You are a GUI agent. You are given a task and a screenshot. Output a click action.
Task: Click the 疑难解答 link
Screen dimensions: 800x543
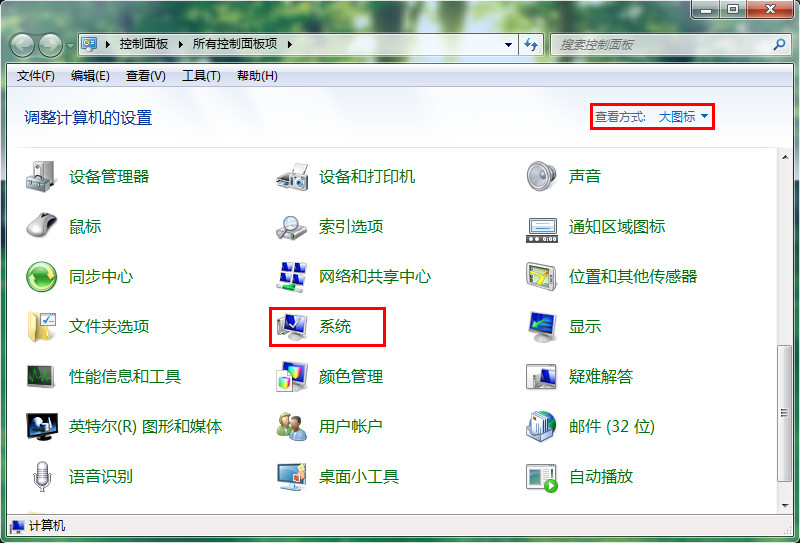pos(601,377)
